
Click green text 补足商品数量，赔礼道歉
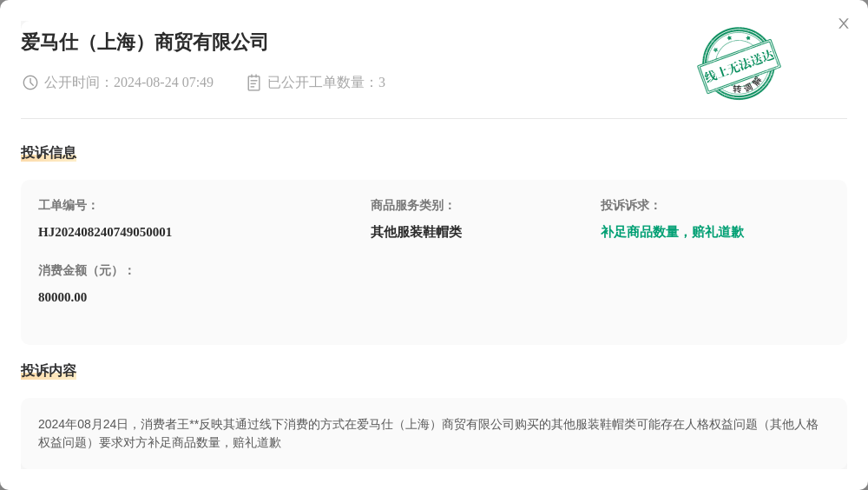[x=672, y=232]
